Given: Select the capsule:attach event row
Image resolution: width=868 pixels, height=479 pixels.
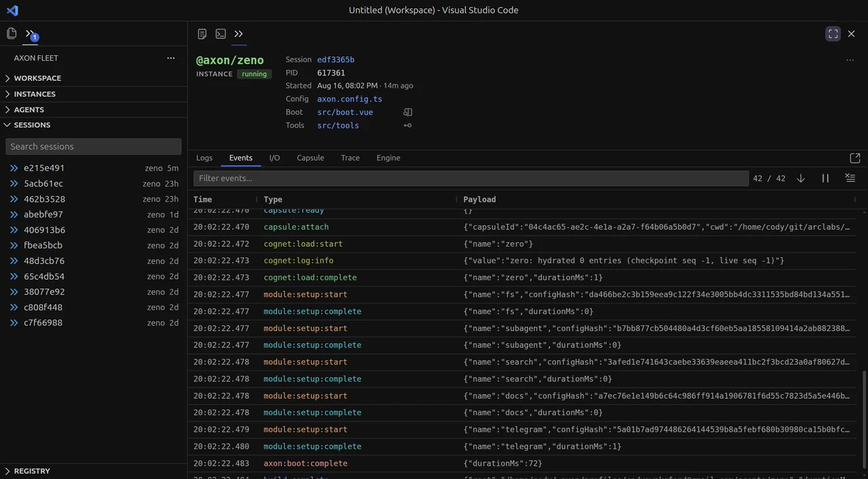Looking at the screenshot, I should pyautogui.click(x=523, y=227).
